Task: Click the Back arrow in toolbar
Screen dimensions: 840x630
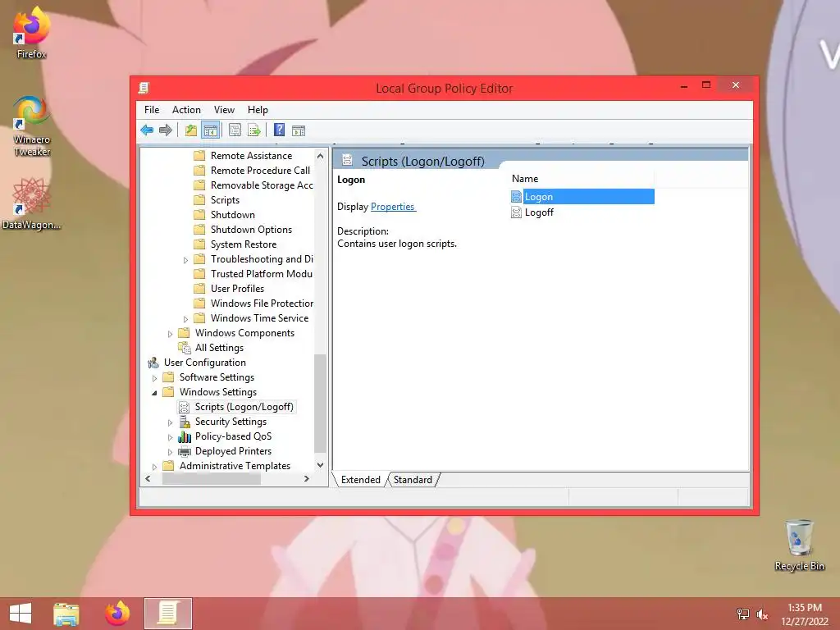Action: [147, 130]
